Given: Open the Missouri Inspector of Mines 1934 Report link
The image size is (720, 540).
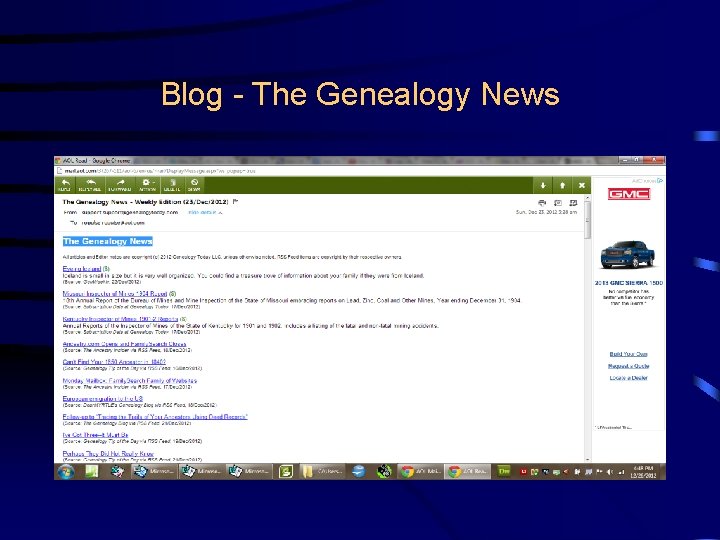Looking at the screenshot, I should (115, 293).
